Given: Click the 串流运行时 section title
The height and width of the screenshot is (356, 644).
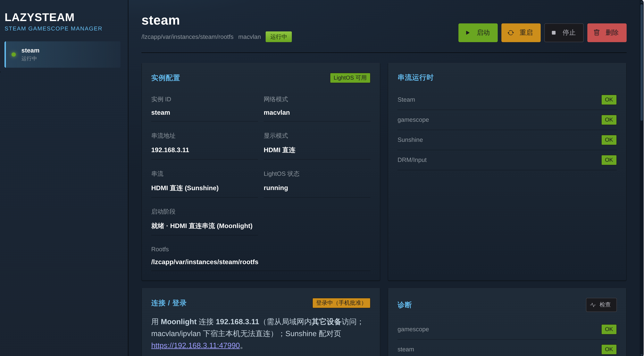Looking at the screenshot, I should pyautogui.click(x=415, y=78).
